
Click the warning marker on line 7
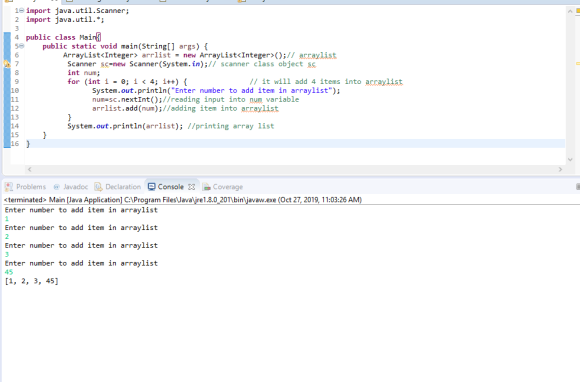[x=7, y=64]
